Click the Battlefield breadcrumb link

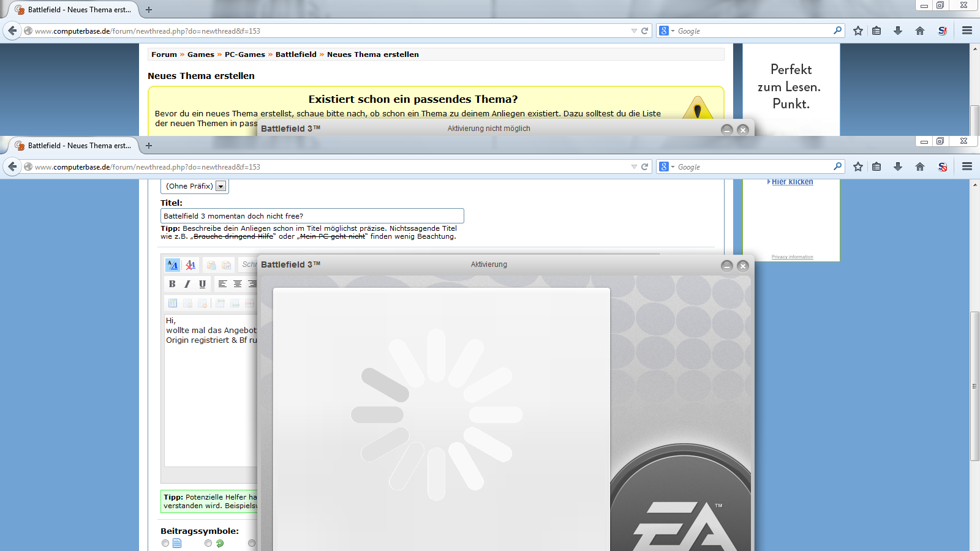296,54
